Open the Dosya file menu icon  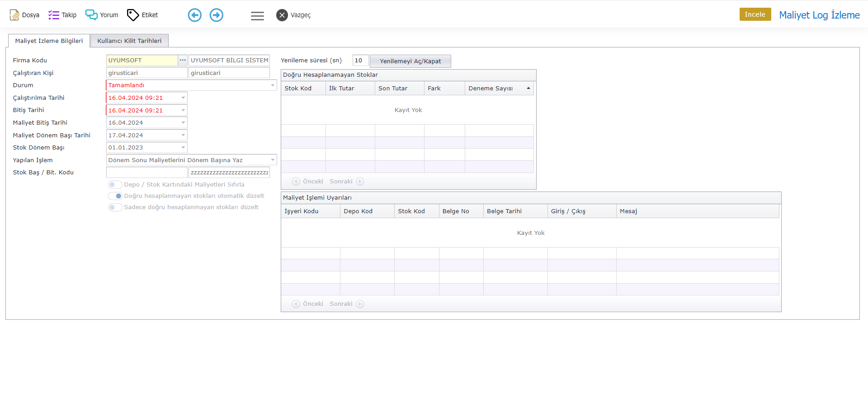[14, 15]
